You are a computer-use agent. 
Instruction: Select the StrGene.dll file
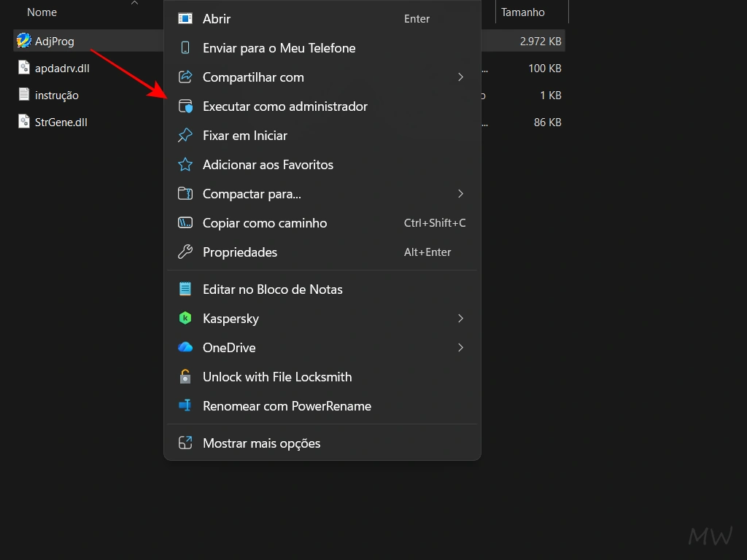(61, 122)
